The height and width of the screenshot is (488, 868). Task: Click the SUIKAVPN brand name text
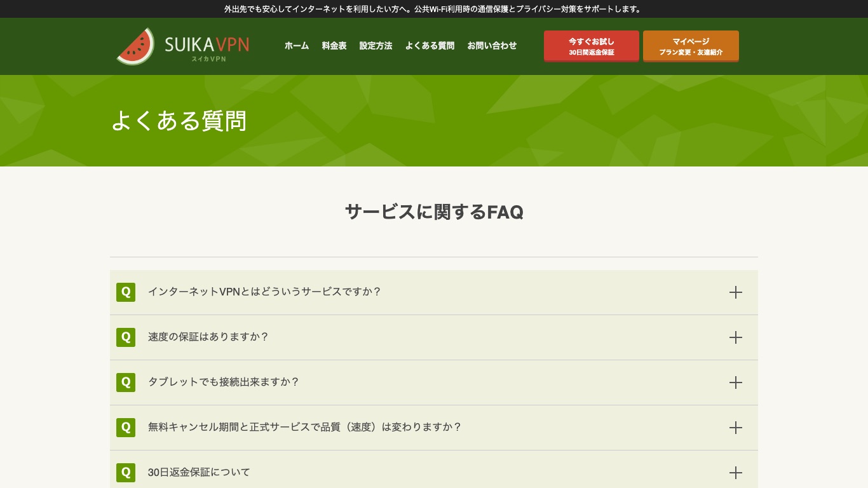point(207,44)
